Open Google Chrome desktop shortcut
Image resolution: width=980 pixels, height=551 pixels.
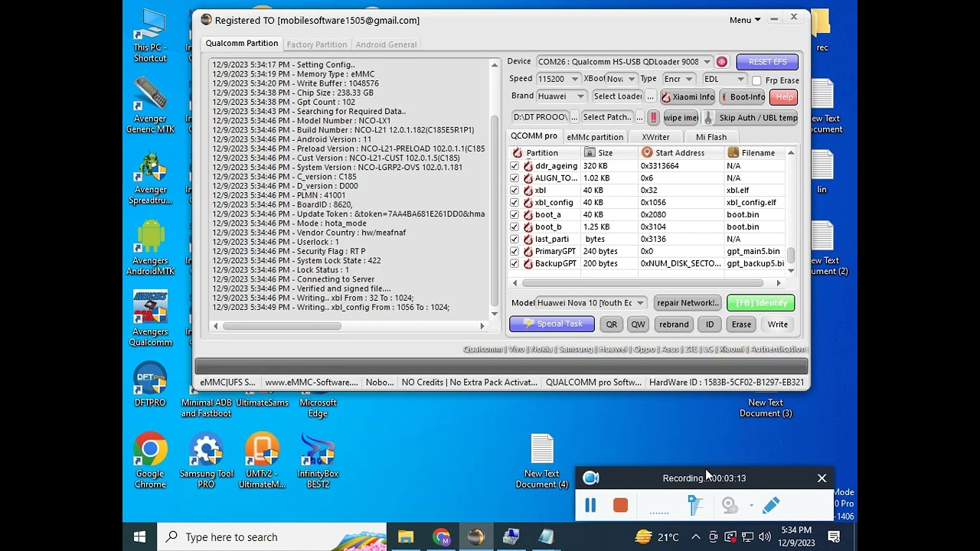[150, 461]
